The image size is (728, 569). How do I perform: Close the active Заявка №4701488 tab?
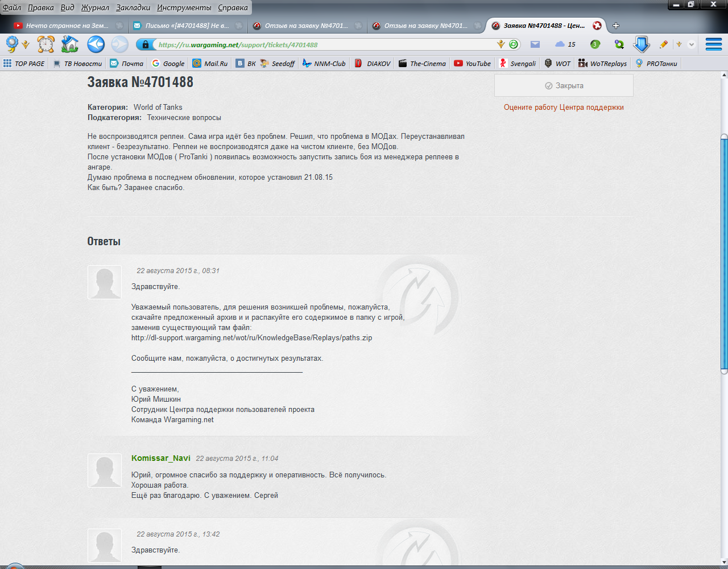(x=597, y=26)
